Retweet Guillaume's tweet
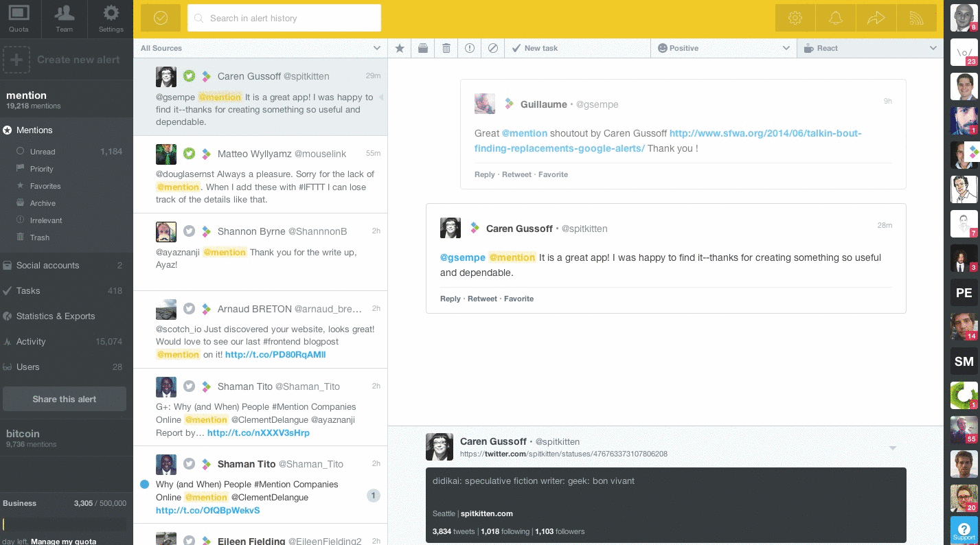980x545 pixels. [x=516, y=174]
